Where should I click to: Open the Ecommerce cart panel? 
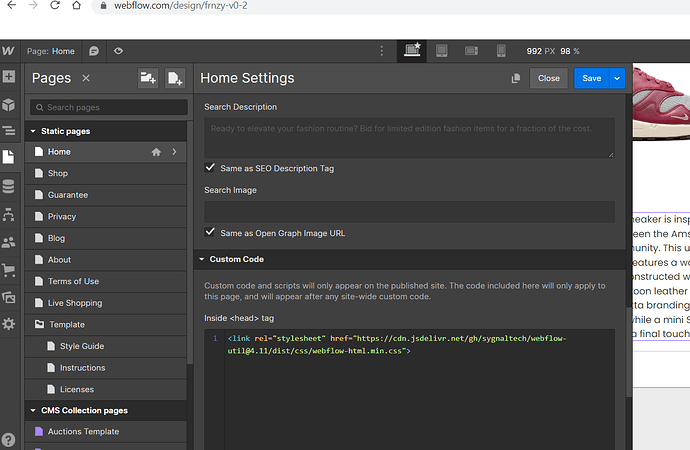[9, 269]
